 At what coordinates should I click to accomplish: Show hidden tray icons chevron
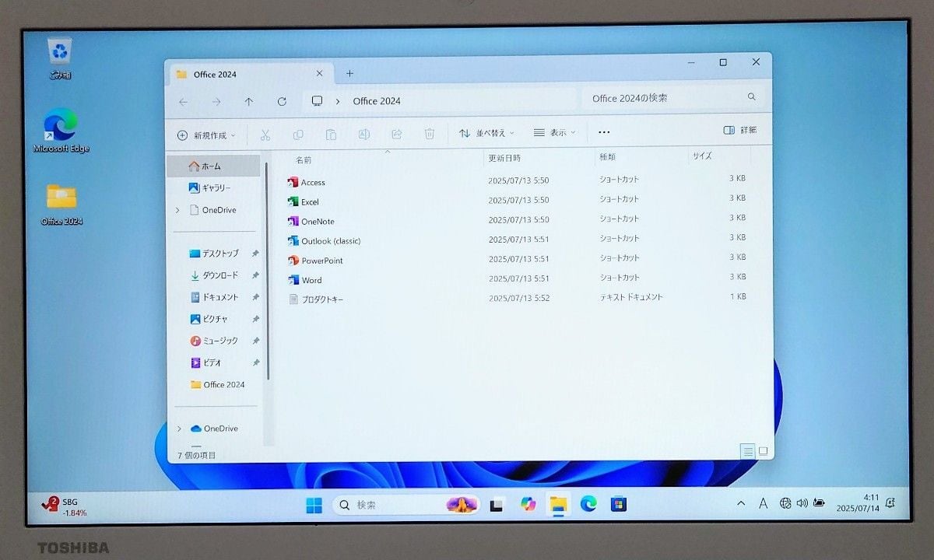click(x=740, y=503)
